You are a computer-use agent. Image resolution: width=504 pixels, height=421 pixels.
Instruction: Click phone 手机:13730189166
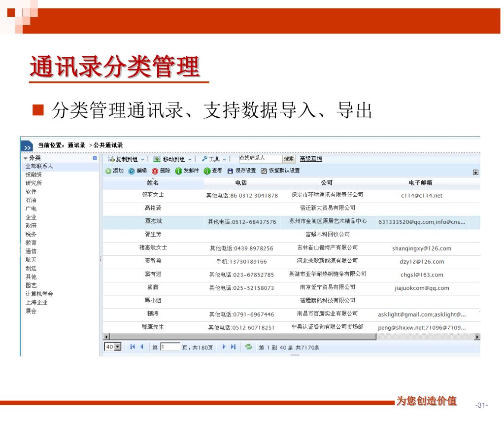242,262
